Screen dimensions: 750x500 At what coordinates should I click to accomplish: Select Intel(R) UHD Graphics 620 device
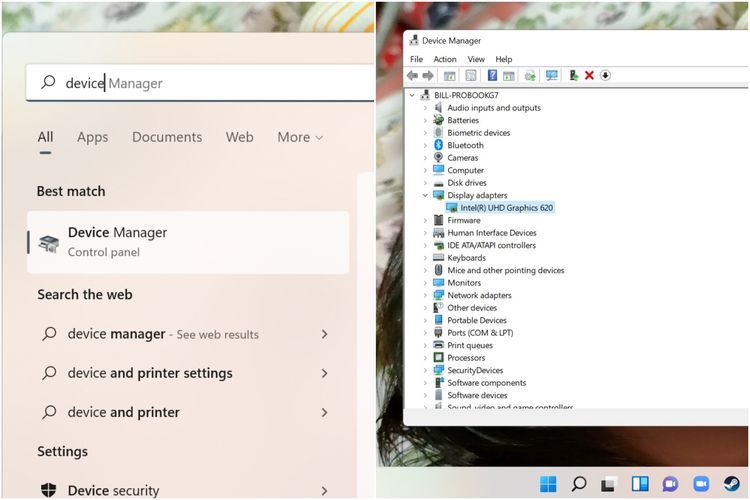tap(500, 208)
